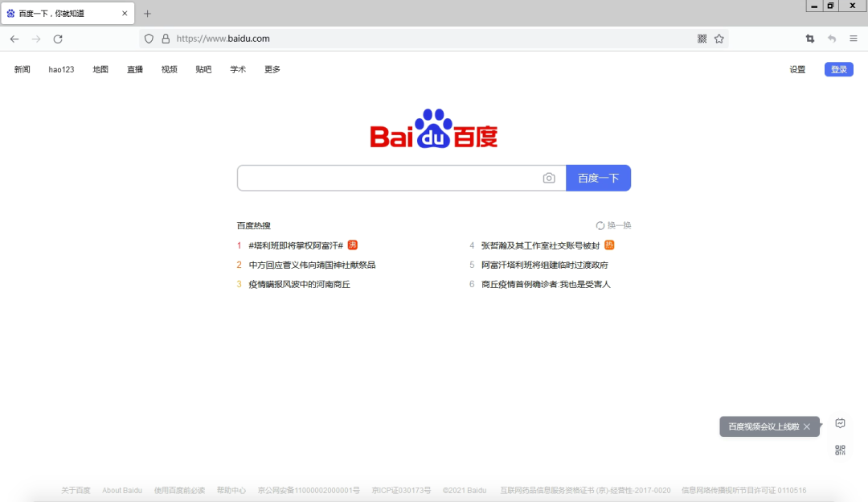Open the 视频 video link
This screenshot has height=502, width=868.
click(x=169, y=69)
